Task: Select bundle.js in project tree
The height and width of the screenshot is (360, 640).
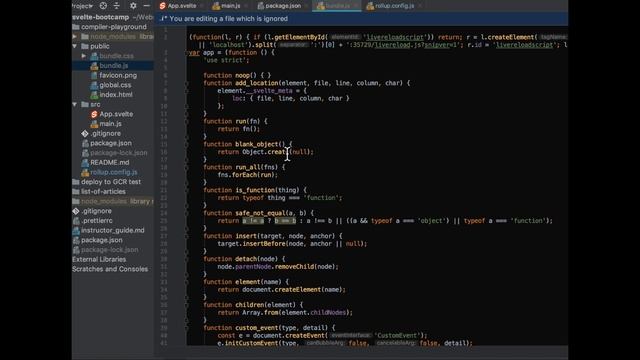Action: [x=113, y=65]
